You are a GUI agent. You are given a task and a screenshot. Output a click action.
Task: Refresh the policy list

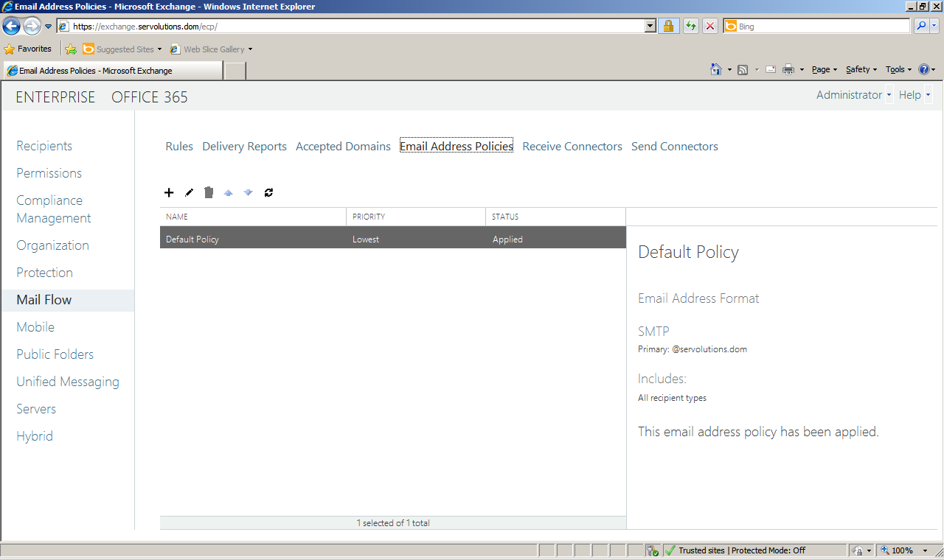coord(268,192)
